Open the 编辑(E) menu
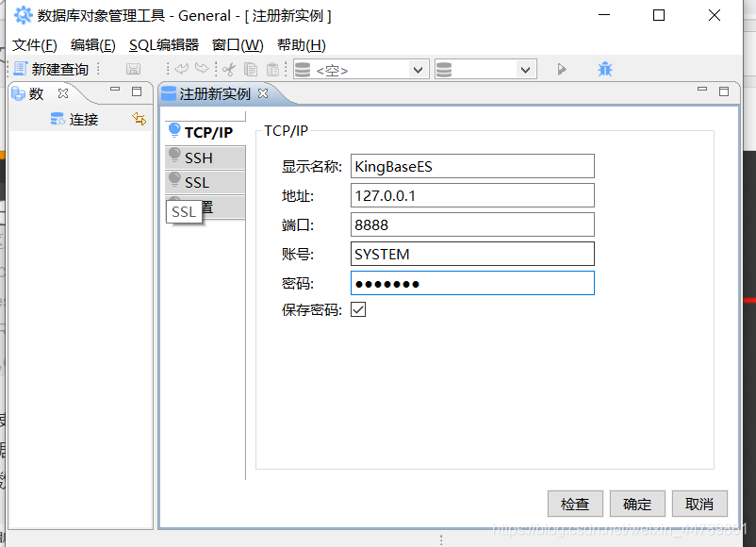The width and height of the screenshot is (756, 547). tap(93, 45)
